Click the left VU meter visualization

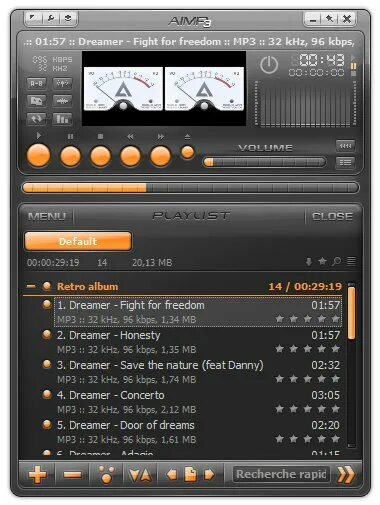pyautogui.click(x=123, y=88)
